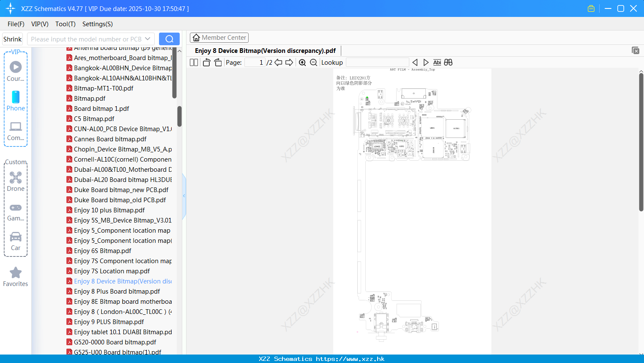Find previous lookup match triangle
644x363 pixels.
pos(415,62)
